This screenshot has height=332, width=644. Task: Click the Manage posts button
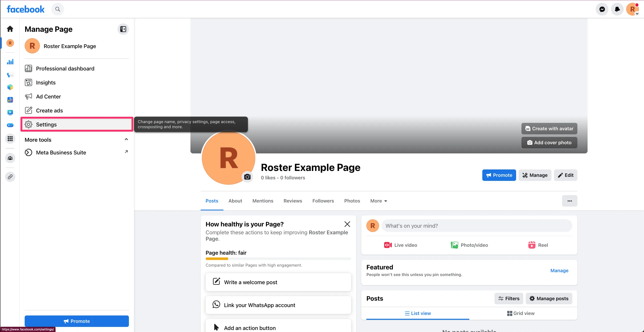point(549,299)
